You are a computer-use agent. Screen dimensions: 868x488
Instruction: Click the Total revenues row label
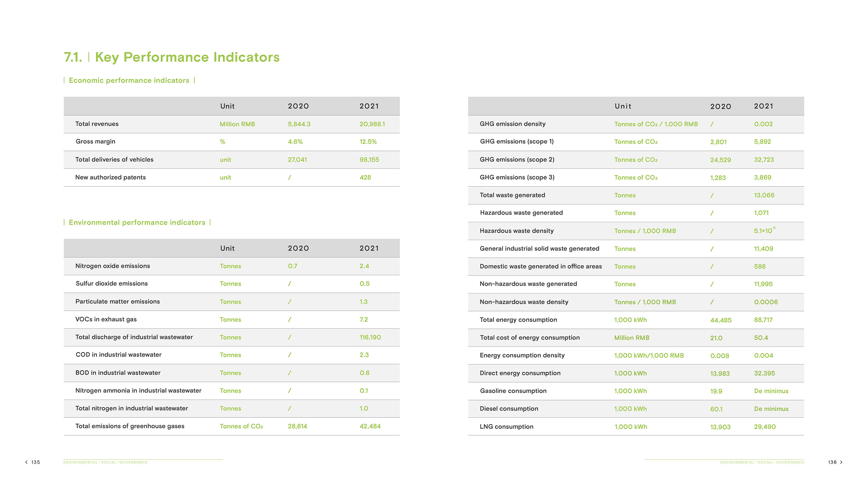97,124
